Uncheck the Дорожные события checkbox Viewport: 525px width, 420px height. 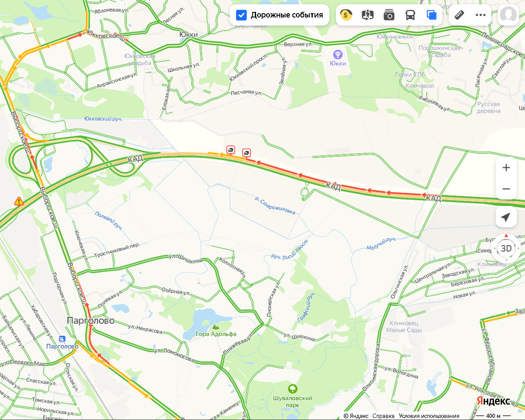(x=241, y=15)
